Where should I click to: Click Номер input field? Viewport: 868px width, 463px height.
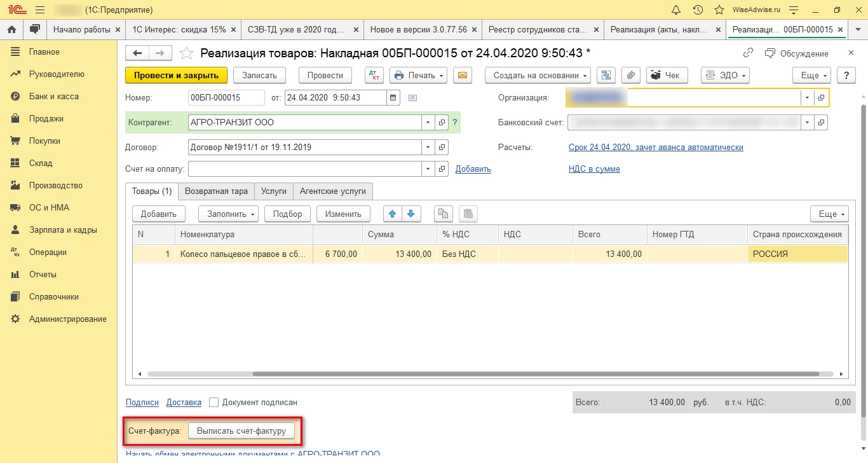pyautogui.click(x=227, y=97)
